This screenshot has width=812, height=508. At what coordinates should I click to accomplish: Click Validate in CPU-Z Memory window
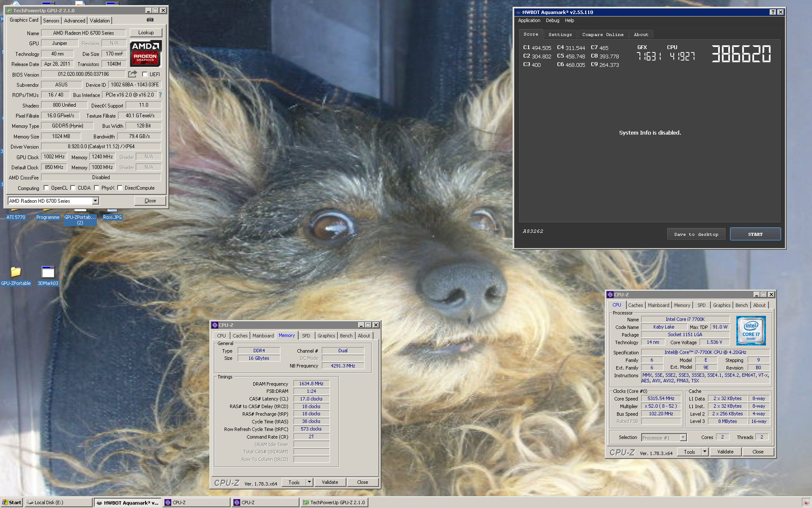pyautogui.click(x=330, y=482)
